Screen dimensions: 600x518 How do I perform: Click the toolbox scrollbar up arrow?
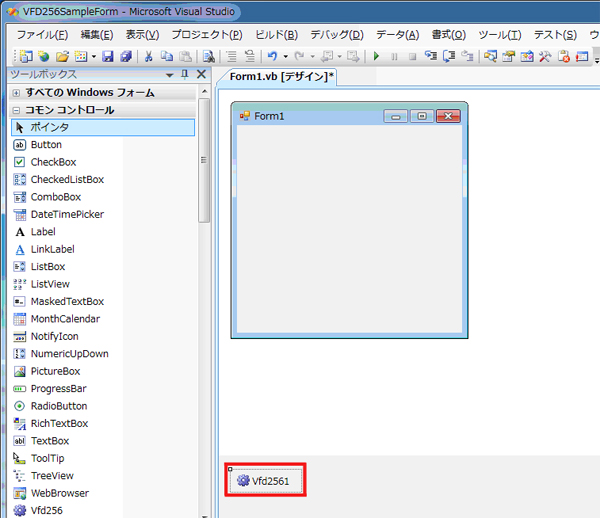(x=204, y=91)
